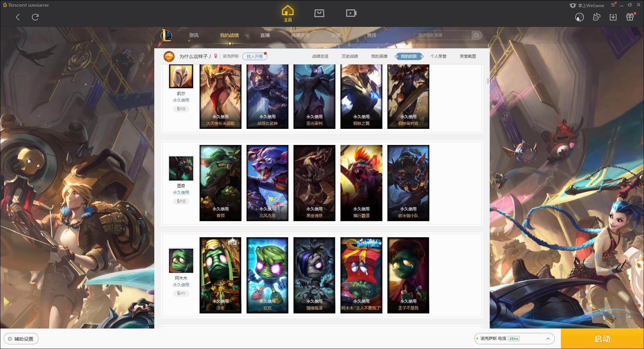Click 凯尔 skin count 5/10
The height and width of the screenshot is (349, 644).
click(x=181, y=109)
